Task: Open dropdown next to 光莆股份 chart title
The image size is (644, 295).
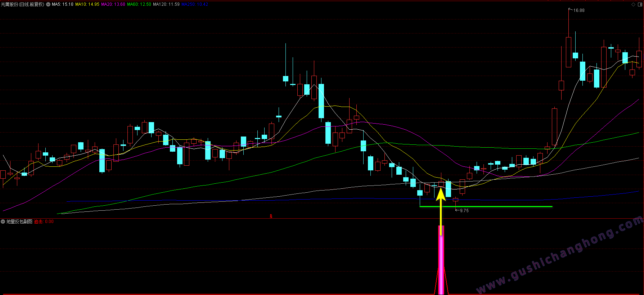Action: (x=48, y=4)
